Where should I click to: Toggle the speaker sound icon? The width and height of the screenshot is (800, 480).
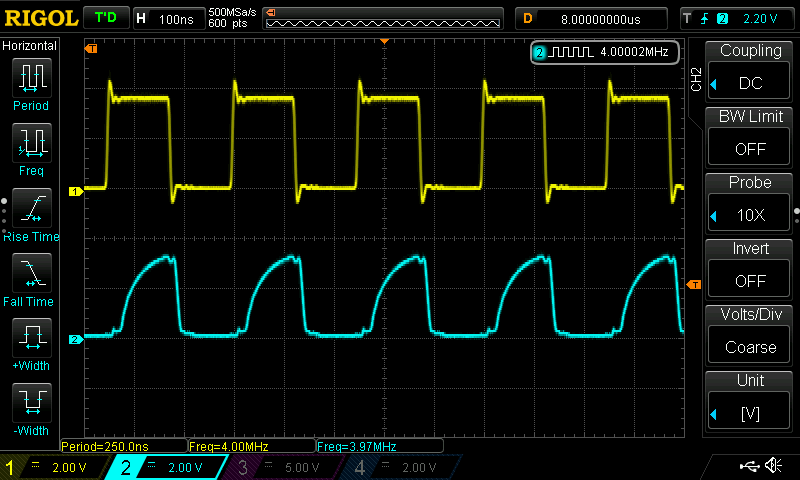pyautogui.click(x=773, y=466)
